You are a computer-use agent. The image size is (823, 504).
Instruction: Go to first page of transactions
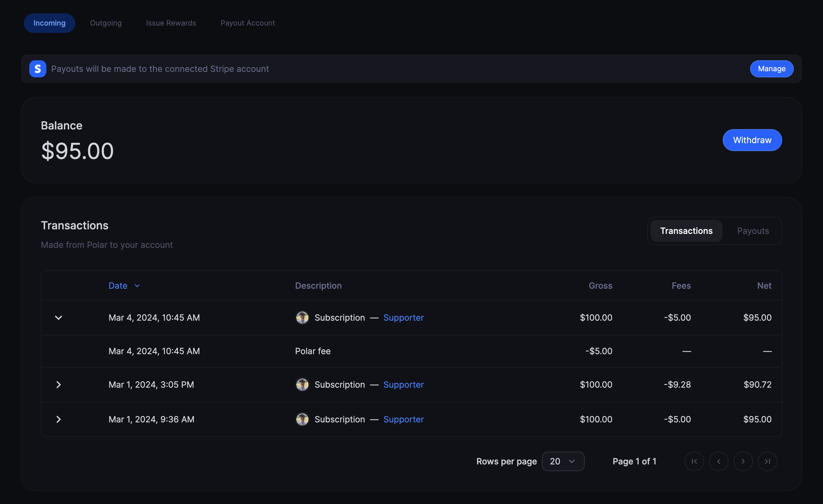(x=694, y=461)
